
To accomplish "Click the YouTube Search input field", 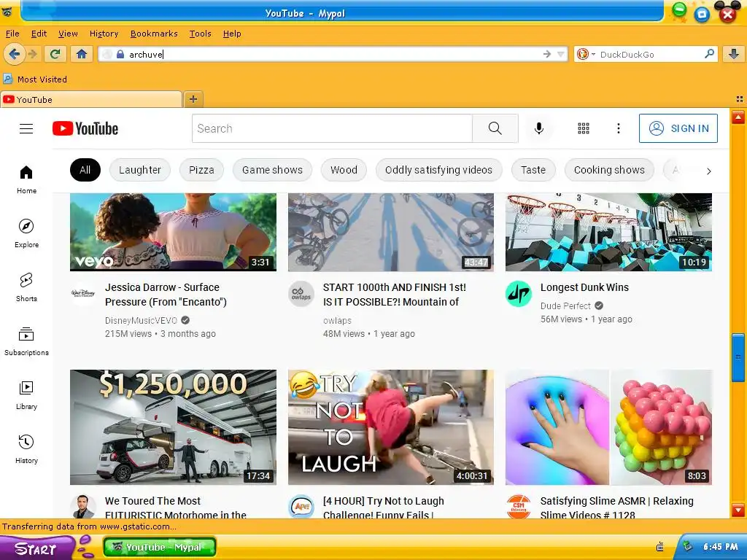I will coord(332,128).
